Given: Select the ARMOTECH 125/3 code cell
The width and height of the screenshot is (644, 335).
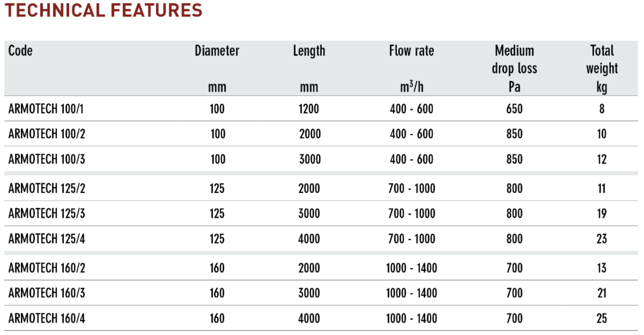Looking at the screenshot, I should pos(47,214).
